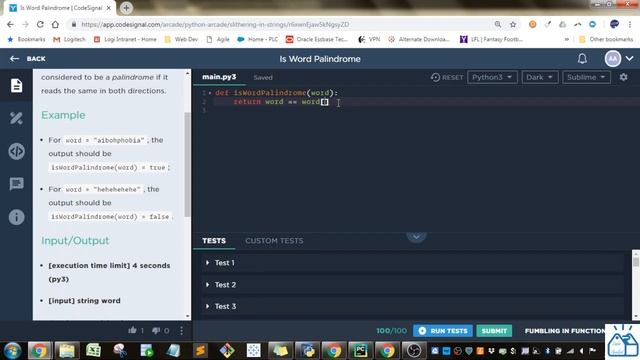640x360 pixels.
Task: Expand Test 1 row
Action: [x=412, y=263]
